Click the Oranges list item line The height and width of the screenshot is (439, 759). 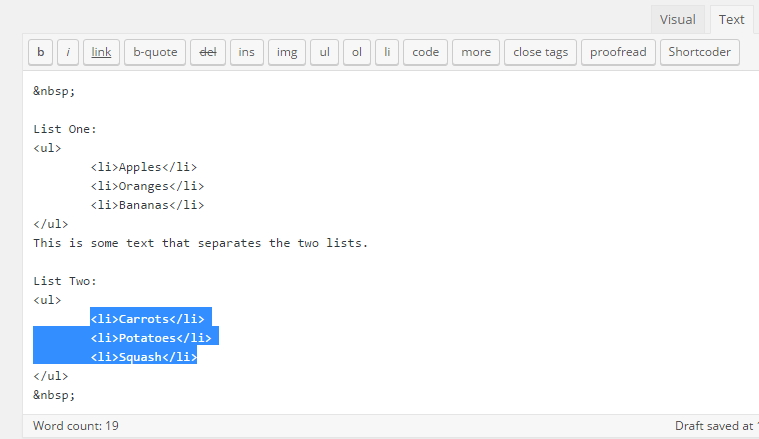[x=147, y=186]
